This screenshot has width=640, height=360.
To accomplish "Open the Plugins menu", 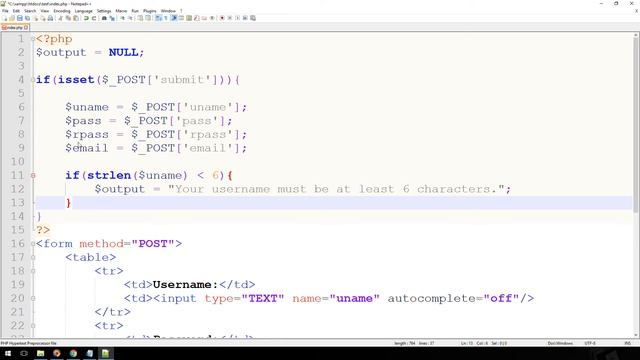I will 150,11.
